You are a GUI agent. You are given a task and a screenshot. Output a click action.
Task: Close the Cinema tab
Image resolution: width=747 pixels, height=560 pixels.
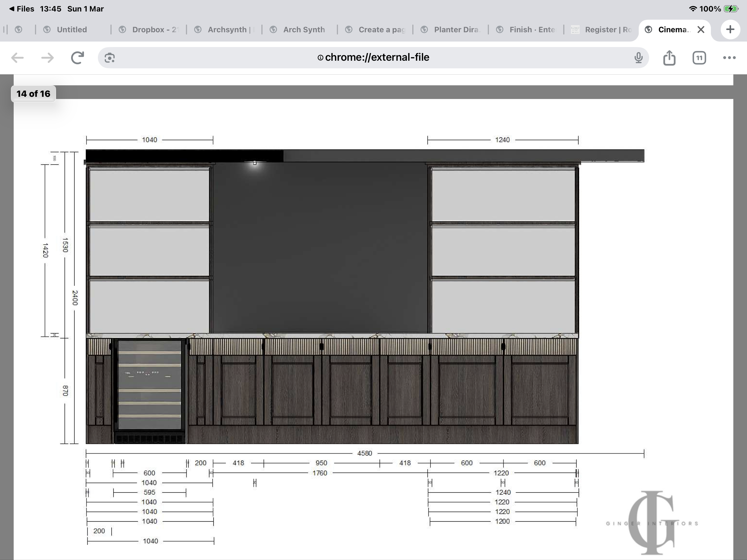701,30
